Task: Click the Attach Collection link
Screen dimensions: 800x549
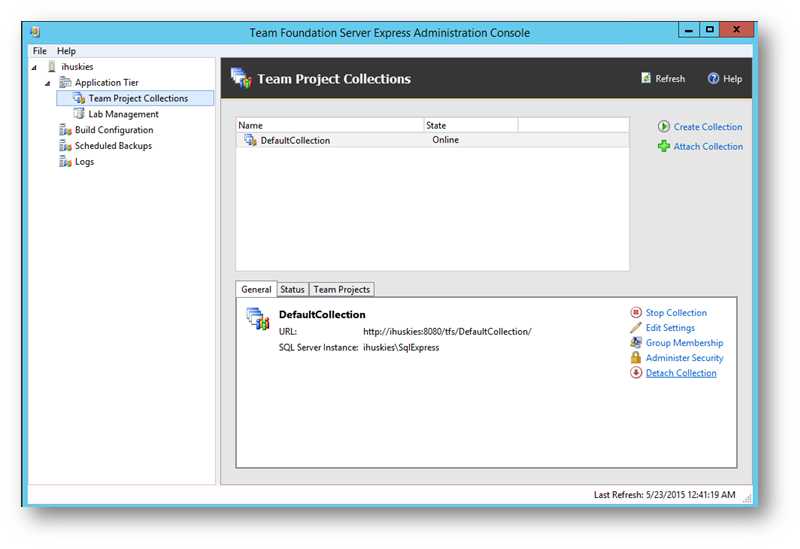Action: pyautogui.click(x=708, y=146)
